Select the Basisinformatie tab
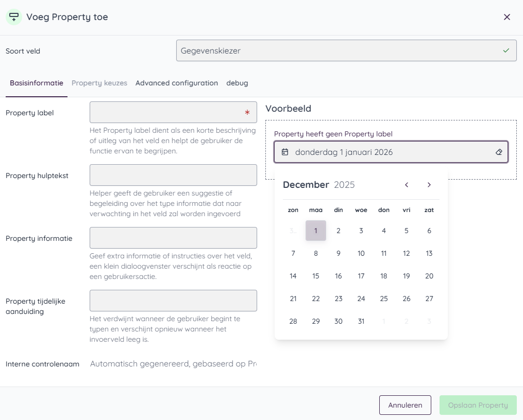Viewport: 523px width, 420px height. [37, 83]
